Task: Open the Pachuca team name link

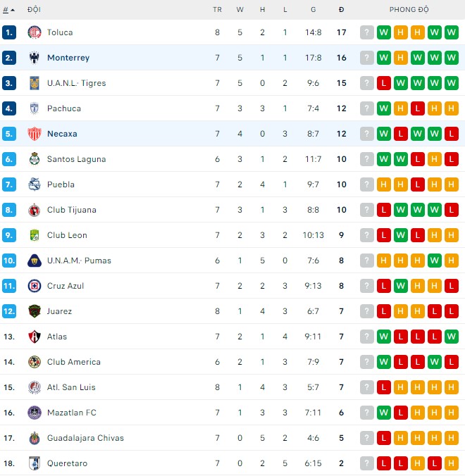Action: click(x=64, y=108)
